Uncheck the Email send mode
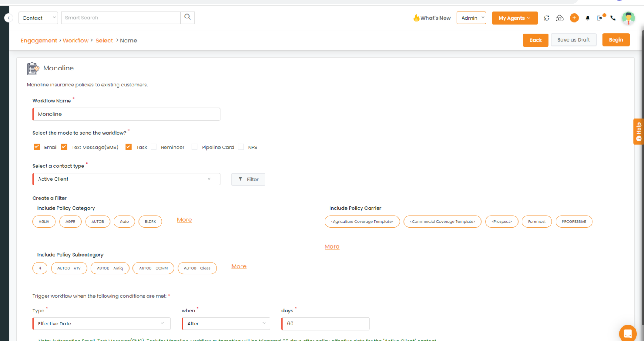Image resolution: width=644 pixels, height=341 pixels. pyautogui.click(x=37, y=147)
